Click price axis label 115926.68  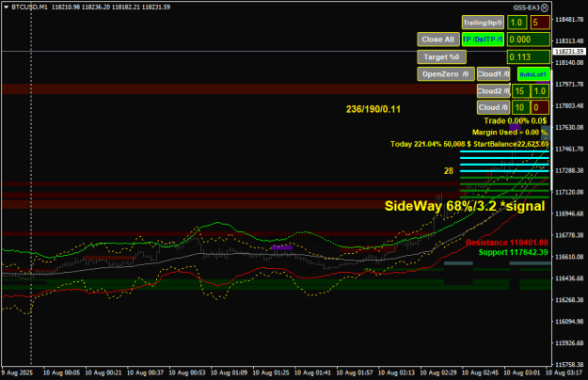569,343
